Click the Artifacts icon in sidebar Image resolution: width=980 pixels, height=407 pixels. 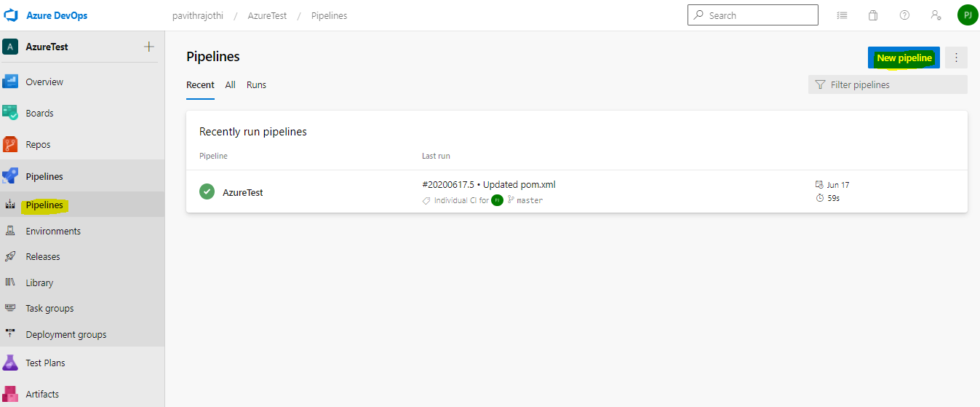pos(10,394)
